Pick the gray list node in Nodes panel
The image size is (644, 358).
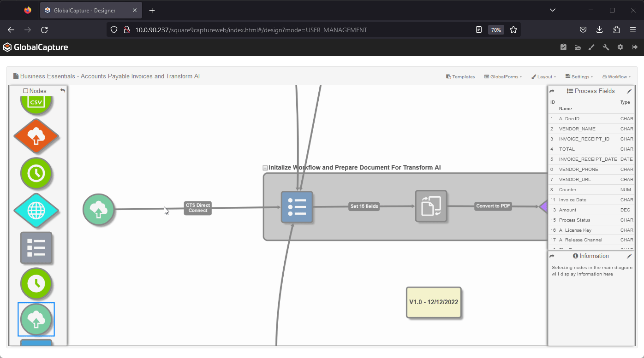pos(36,248)
